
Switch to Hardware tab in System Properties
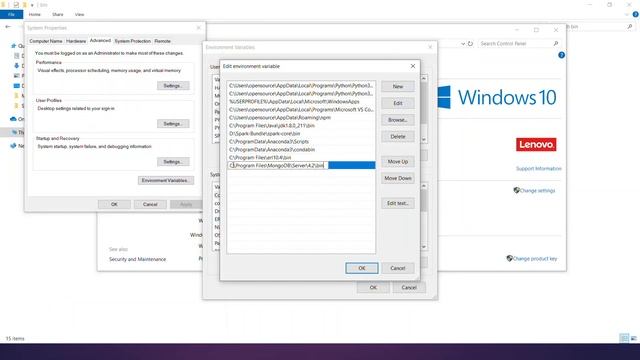tap(76, 41)
